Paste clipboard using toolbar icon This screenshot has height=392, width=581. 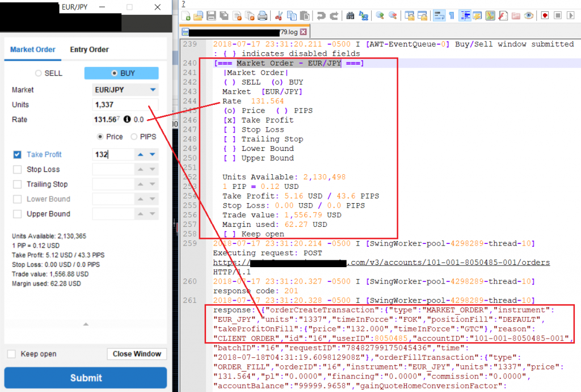(305, 15)
